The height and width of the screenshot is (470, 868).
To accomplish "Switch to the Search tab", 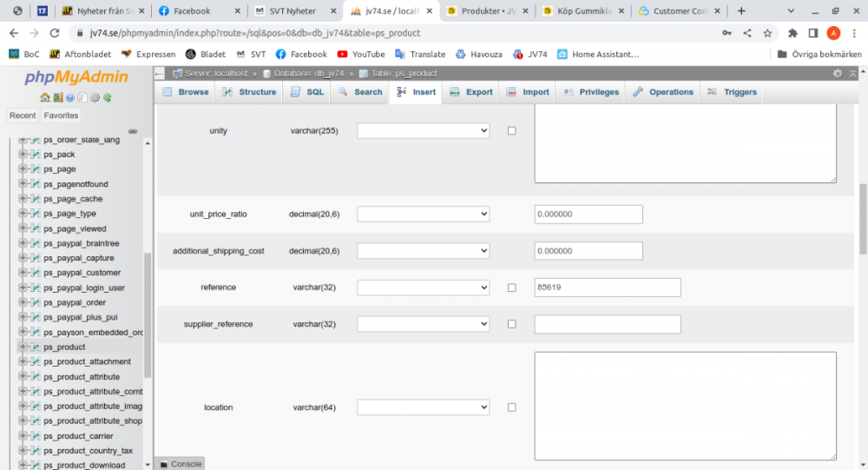I will (360, 92).
